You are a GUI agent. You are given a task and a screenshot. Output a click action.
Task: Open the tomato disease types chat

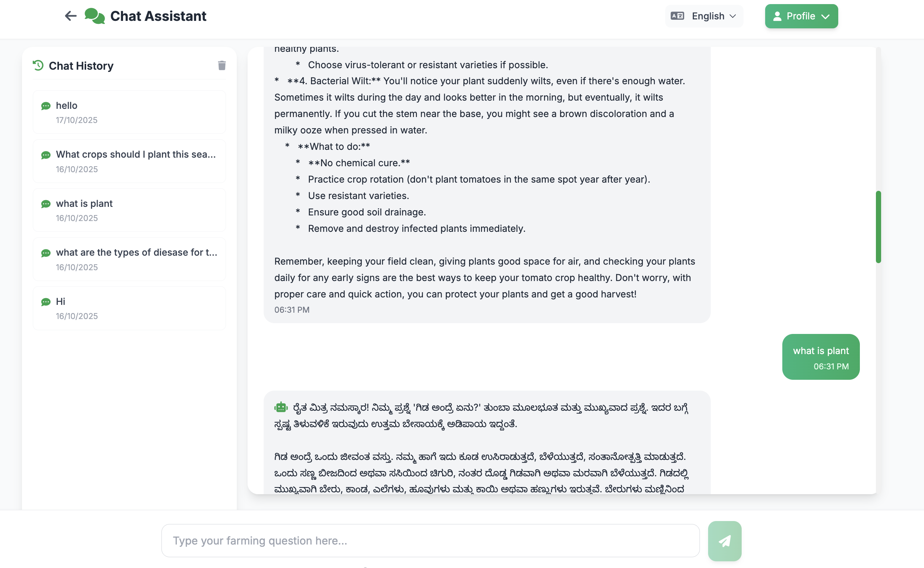pos(129,259)
